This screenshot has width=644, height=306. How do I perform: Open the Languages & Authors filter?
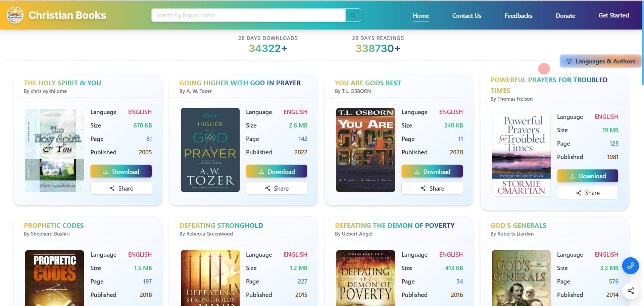point(600,61)
